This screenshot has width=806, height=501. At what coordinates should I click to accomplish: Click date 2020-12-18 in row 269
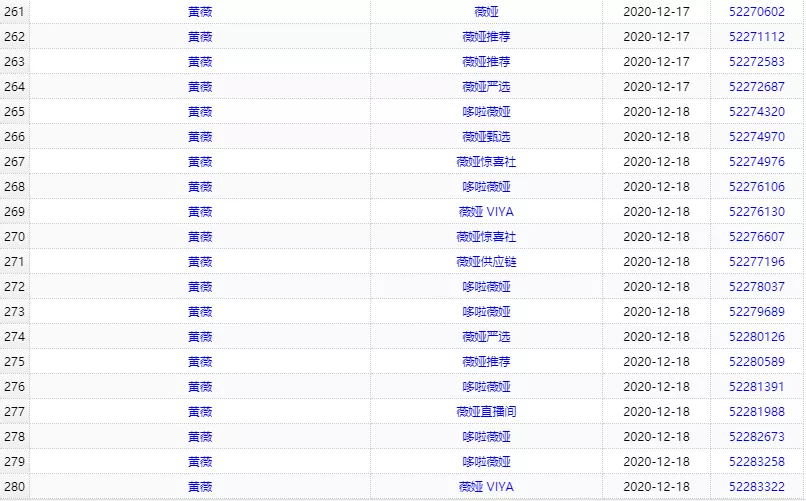tap(656, 212)
